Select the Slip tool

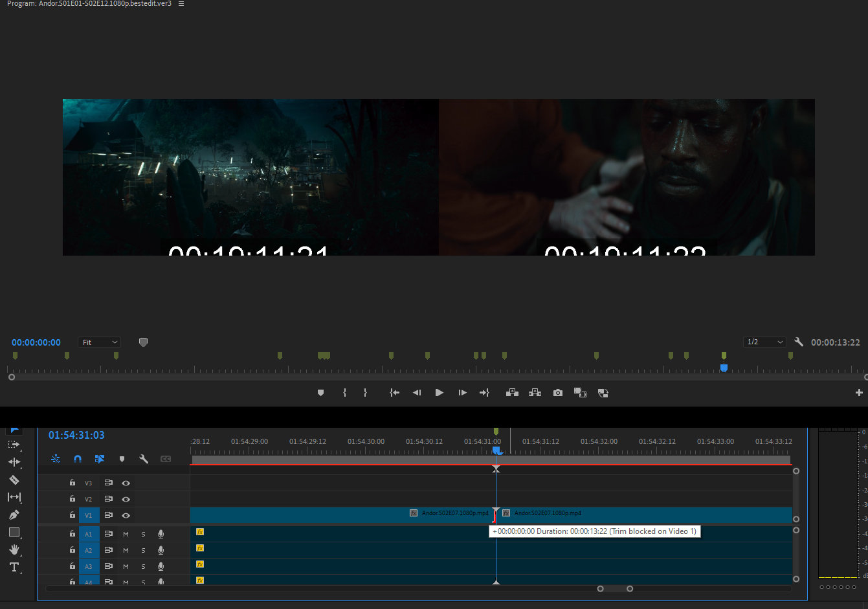point(14,497)
